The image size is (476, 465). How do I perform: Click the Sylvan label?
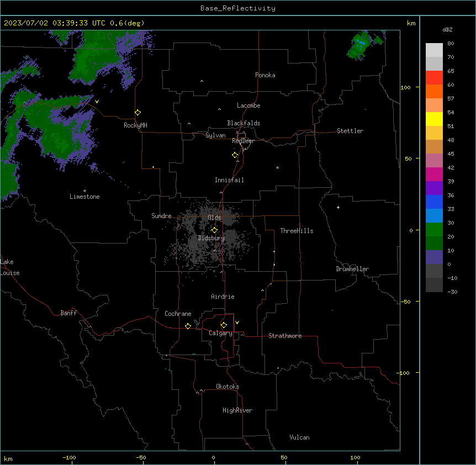(x=215, y=135)
